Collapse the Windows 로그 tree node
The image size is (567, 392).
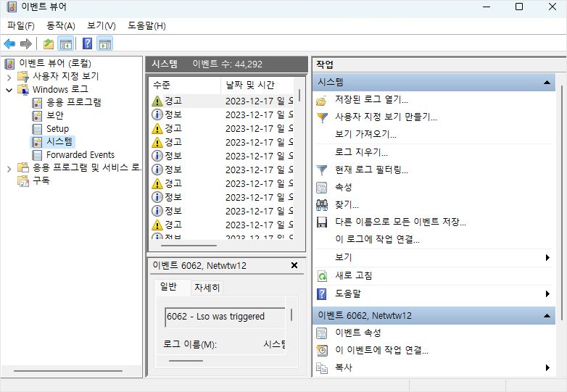[x=9, y=90]
